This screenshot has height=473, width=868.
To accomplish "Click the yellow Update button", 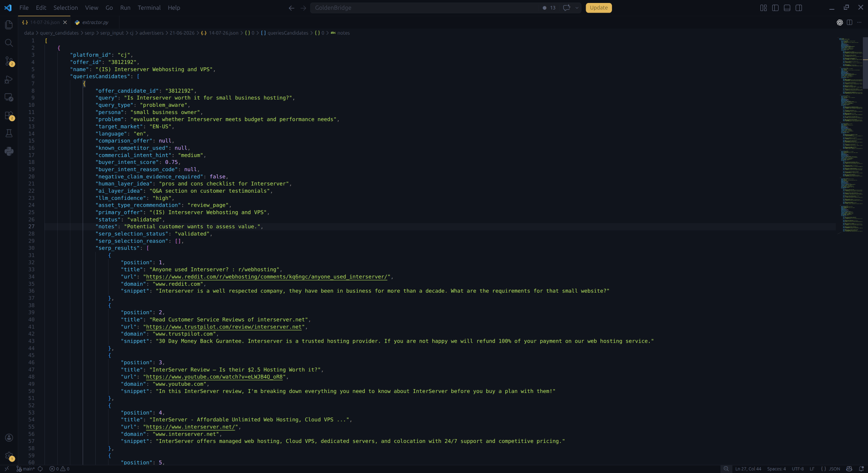I will pos(598,8).
